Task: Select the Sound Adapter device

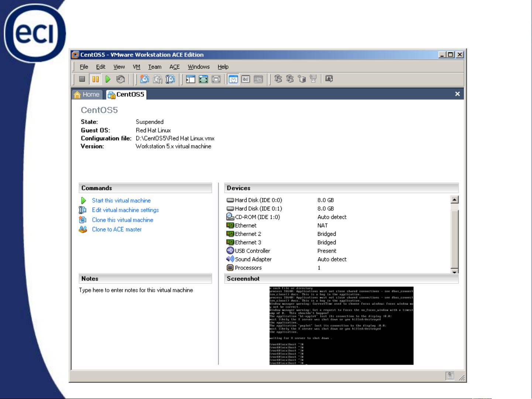Action: point(338,259)
